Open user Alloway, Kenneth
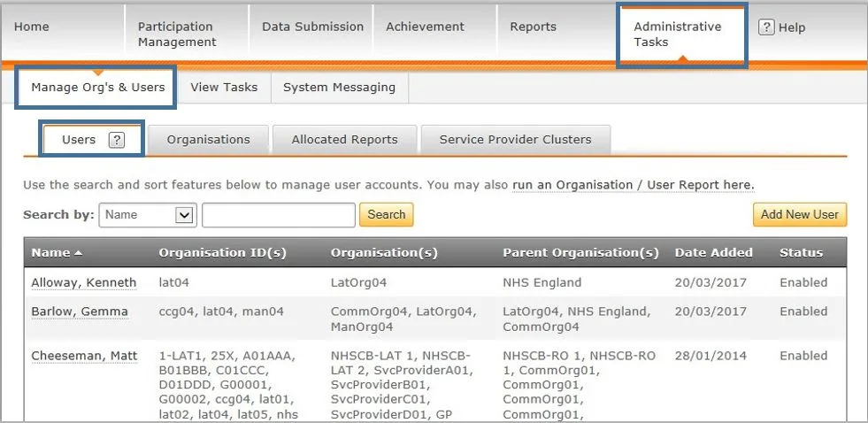The width and height of the screenshot is (868, 423). click(83, 283)
